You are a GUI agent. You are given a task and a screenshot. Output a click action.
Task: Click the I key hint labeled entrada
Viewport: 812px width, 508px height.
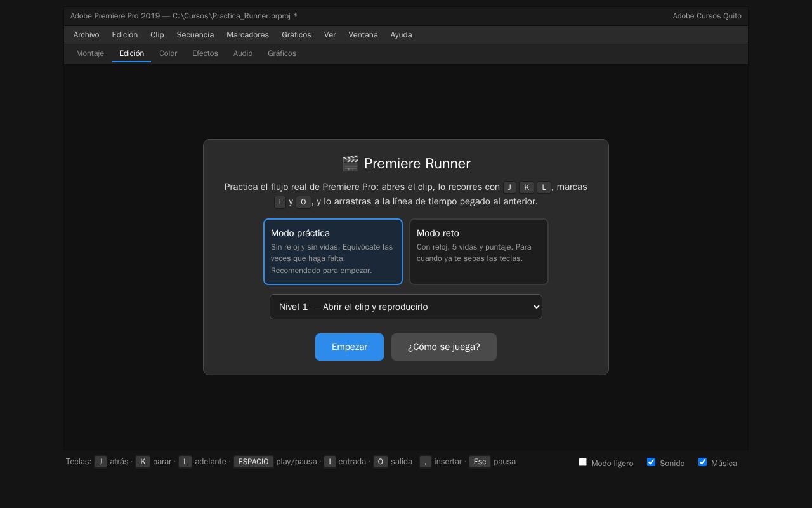pos(330,462)
